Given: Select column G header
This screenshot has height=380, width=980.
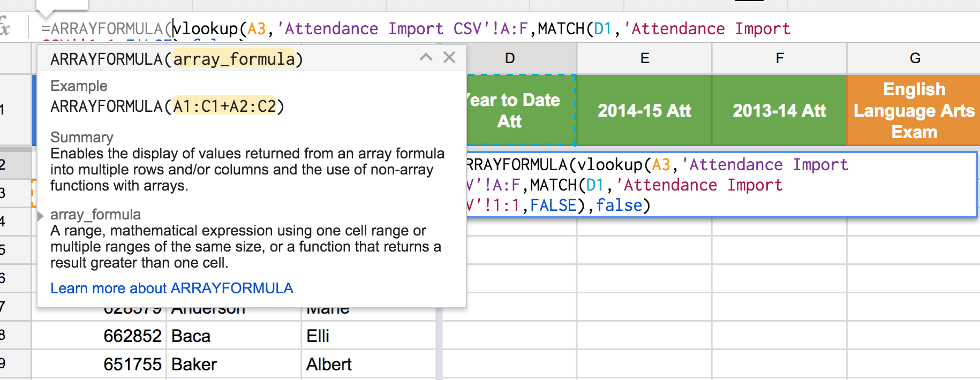Looking at the screenshot, I should click(914, 58).
